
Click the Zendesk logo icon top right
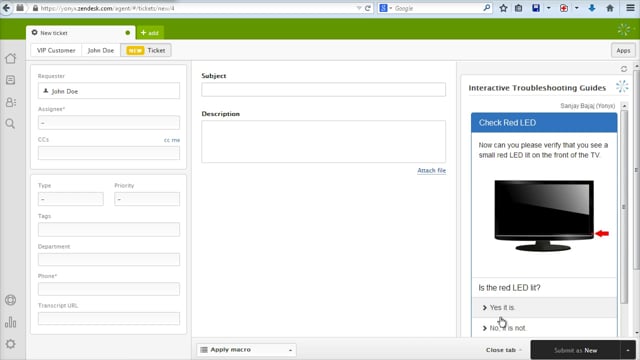[624, 29]
